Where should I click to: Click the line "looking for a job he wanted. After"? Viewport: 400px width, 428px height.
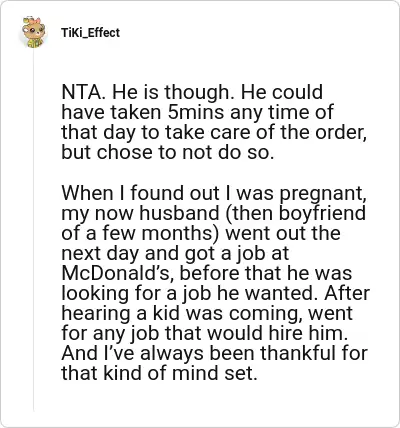pos(215,294)
